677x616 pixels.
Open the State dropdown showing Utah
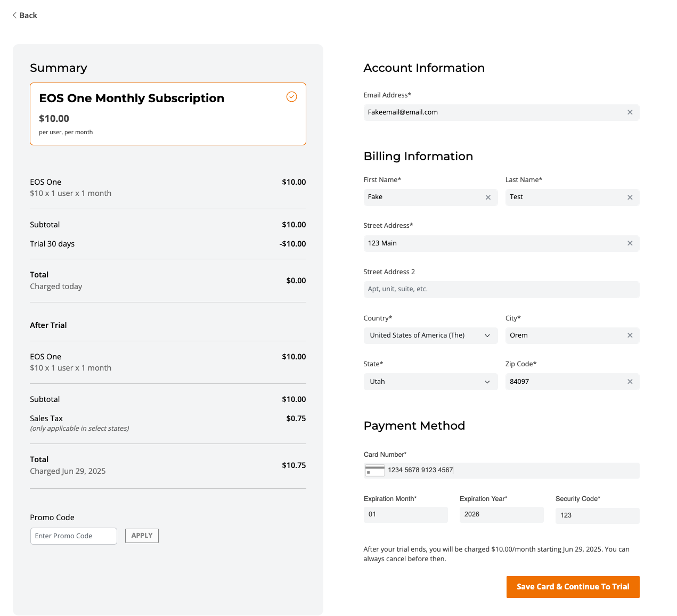coord(430,382)
